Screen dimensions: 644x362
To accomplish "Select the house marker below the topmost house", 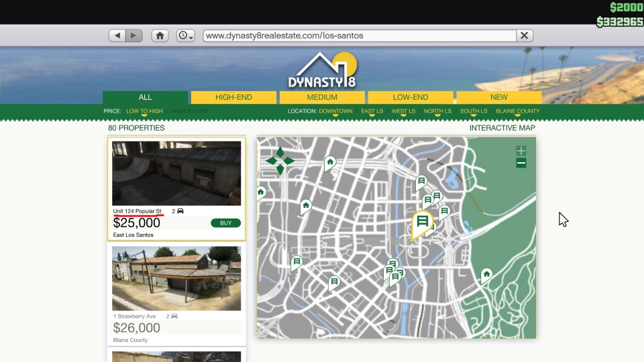I will (x=306, y=206).
